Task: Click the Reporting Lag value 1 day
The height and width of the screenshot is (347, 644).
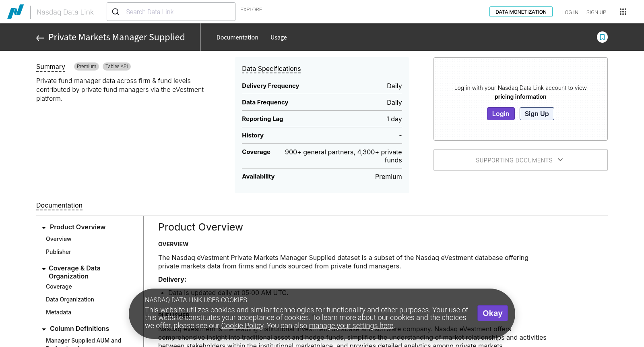Action: (x=394, y=119)
